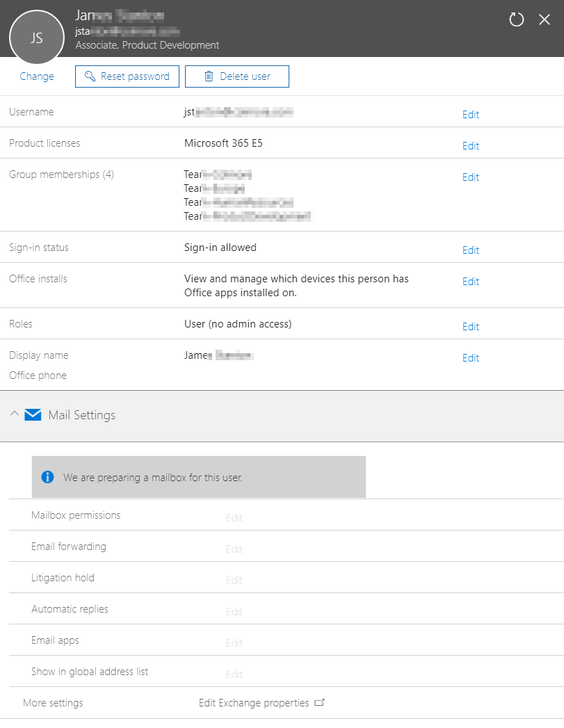Click external link icon beside Exchange properties
The width and height of the screenshot is (564, 728).
320,703
